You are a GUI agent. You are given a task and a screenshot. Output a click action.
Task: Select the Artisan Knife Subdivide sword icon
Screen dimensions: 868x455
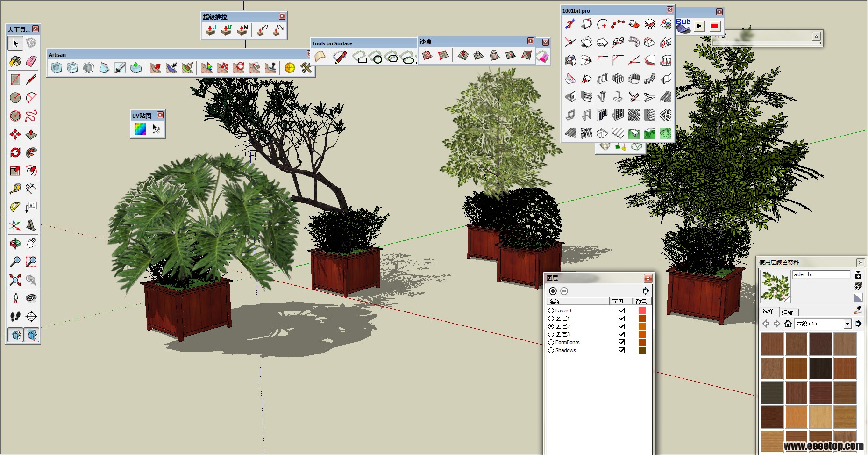point(120,68)
